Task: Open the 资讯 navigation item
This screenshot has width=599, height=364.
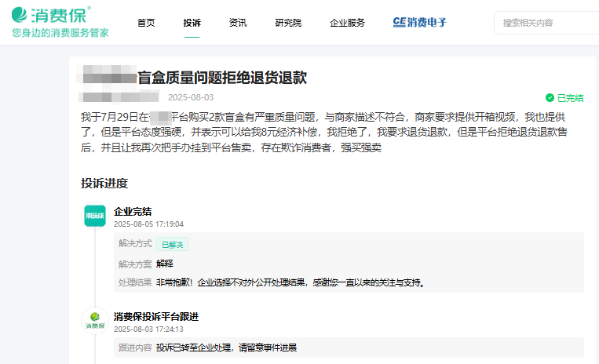Action: [238, 23]
